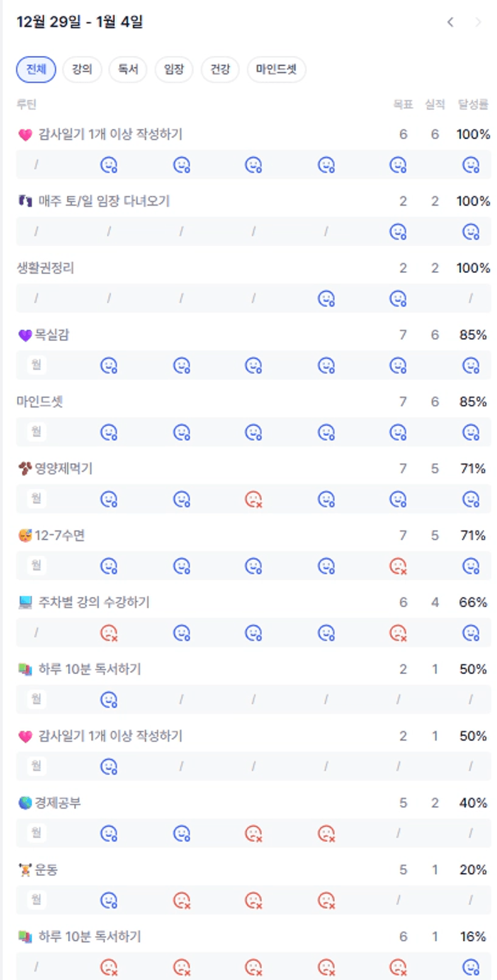Switch to the 독서 filter tab
Screen dimensions: 497x980
click(x=128, y=69)
